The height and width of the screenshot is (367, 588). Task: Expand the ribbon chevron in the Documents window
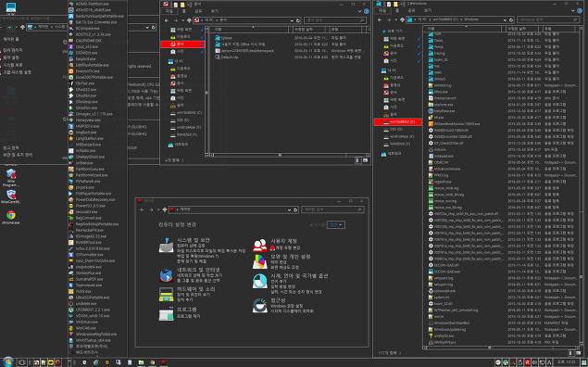point(360,11)
